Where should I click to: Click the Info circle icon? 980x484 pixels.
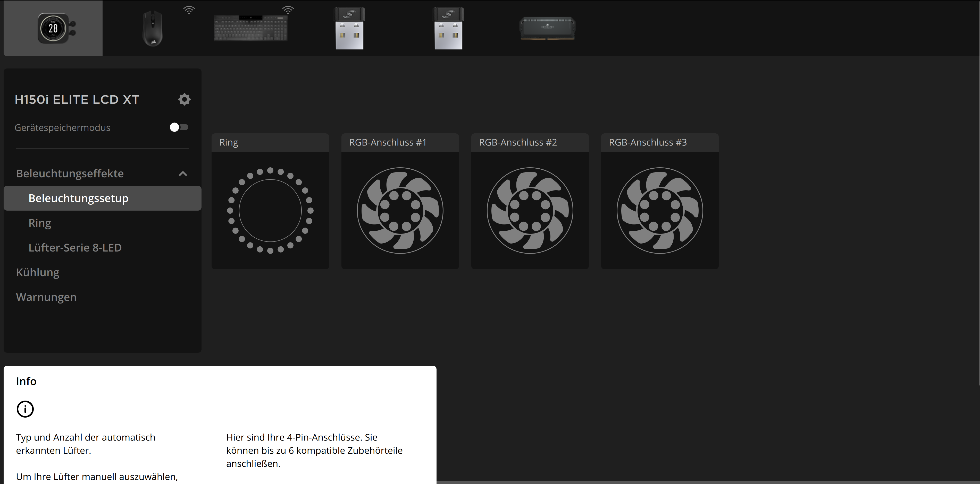click(25, 409)
